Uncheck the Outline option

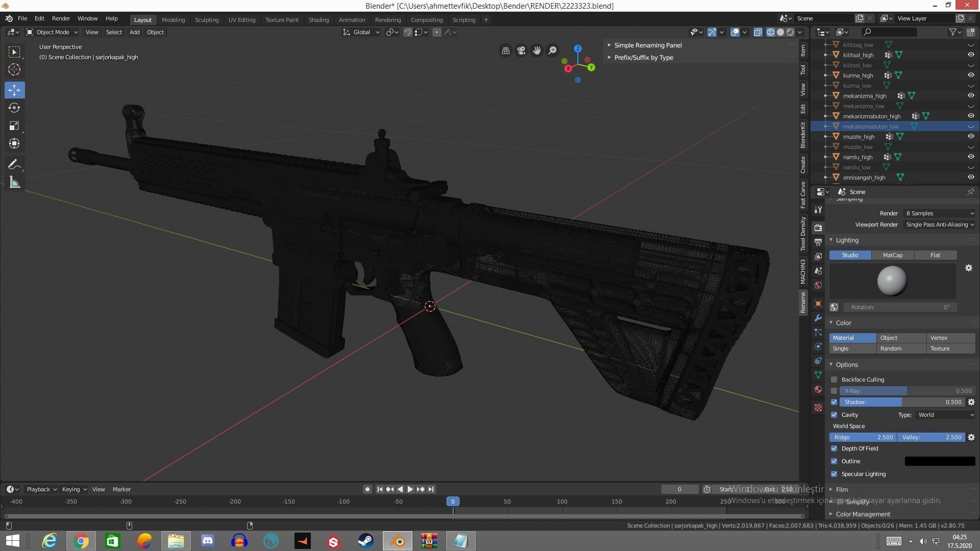(x=834, y=461)
